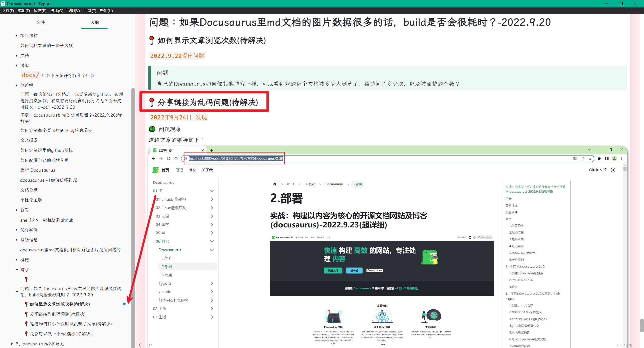The width and height of the screenshot is (644, 348).
Task: Click the reload icon in embedded browser screenshot
Action: tap(169, 158)
